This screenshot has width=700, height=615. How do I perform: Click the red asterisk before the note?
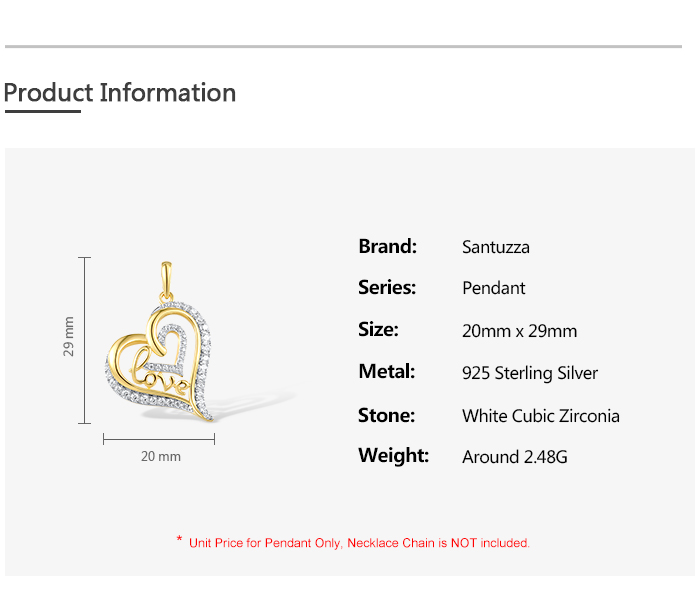tap(179, 541)
